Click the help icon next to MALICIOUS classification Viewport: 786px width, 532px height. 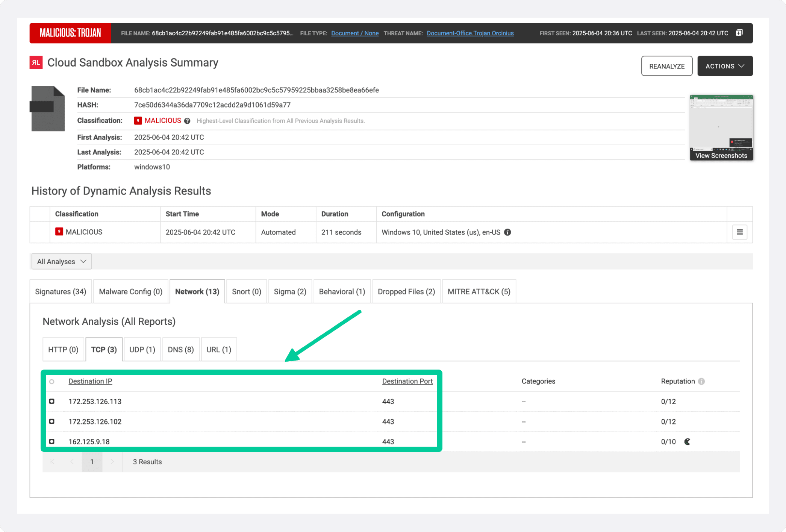[187, 121]
